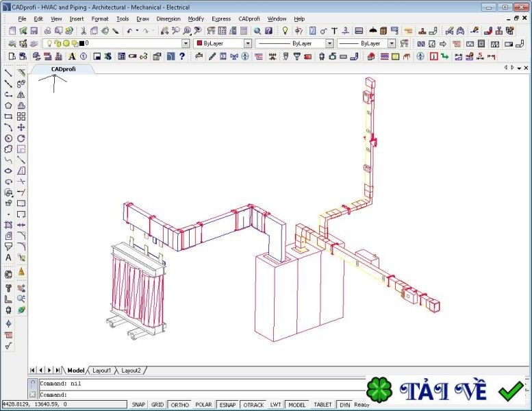
Task: Open the lineweight ByLayer dropdown
Action: tap(392, 43)
